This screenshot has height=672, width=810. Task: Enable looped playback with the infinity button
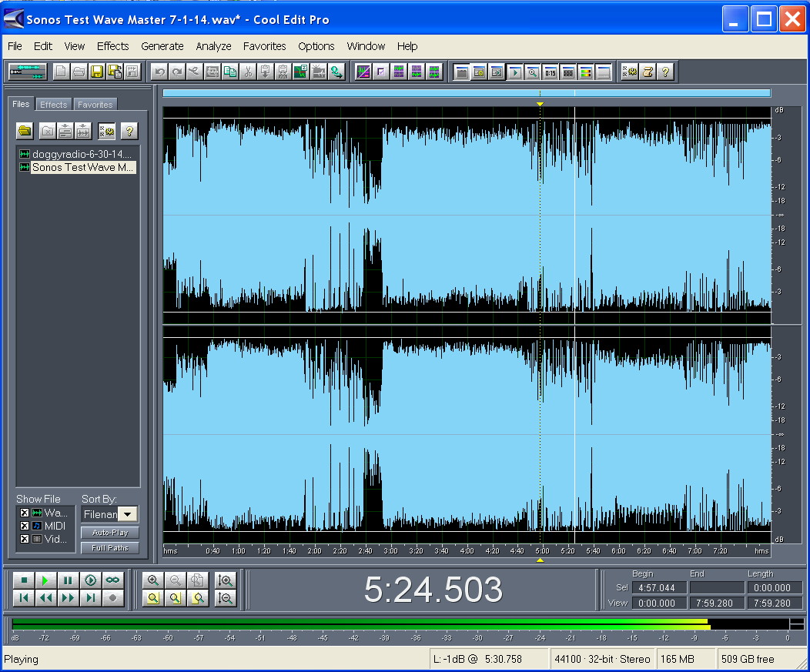click(x=112, y=580)
